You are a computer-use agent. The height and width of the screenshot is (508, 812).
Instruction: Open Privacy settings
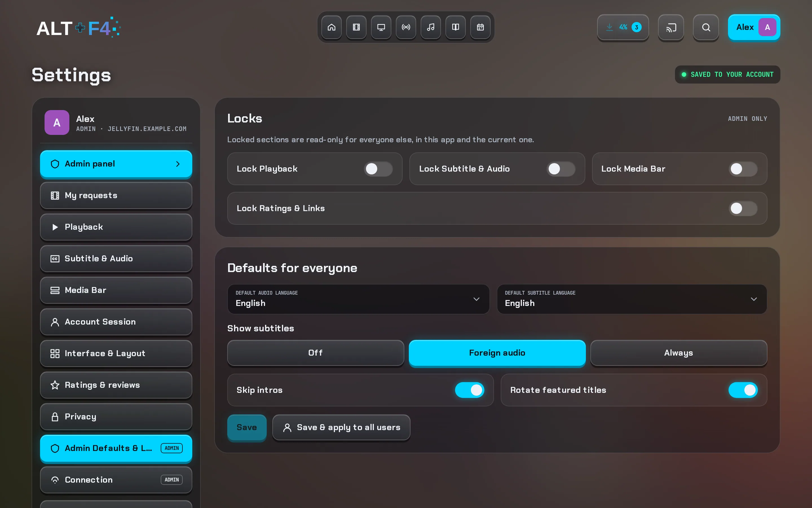pos(116,416)
